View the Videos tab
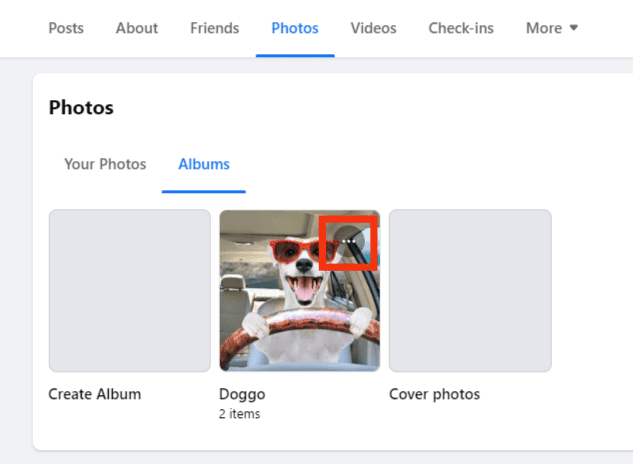Screen dimensions: 633x464 click(373, 28)
